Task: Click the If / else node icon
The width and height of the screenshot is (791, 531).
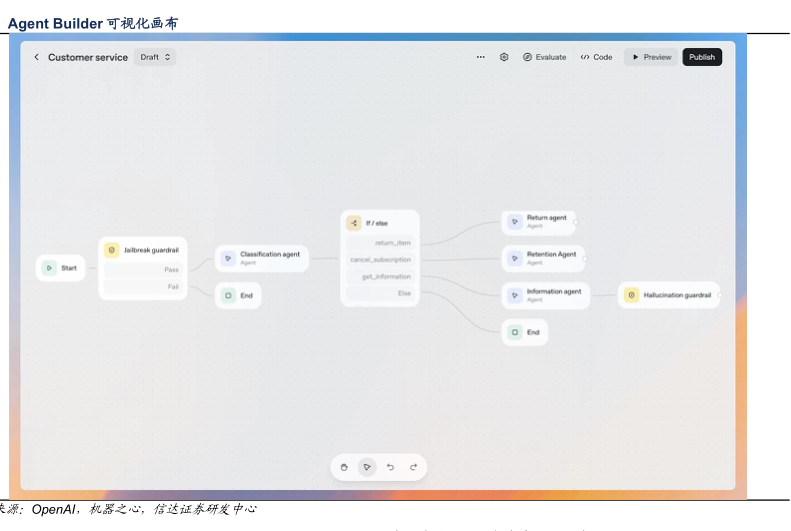Action: point(353,223)
